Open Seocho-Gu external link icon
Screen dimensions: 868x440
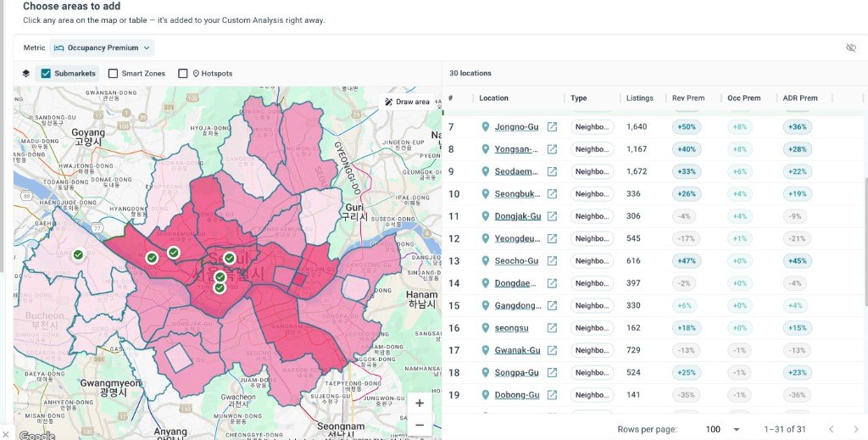[x=552, y=260]
